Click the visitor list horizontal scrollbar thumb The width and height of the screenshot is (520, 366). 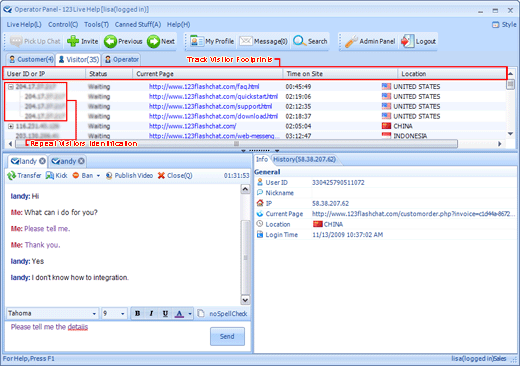(x=237, y=144)
